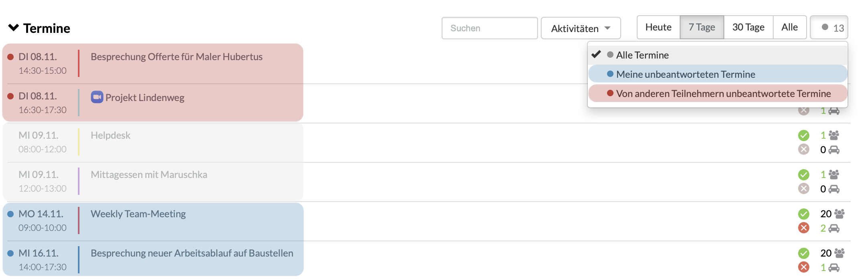
Task: Click red decline icon for Weekly Team-Meeting
Action: click(x=803, y=228)
